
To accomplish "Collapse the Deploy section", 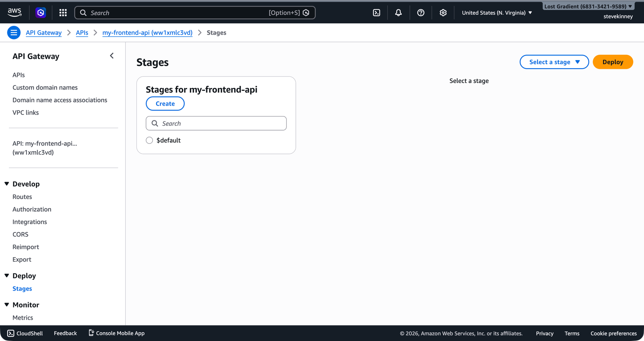I will [x=7, y=276].
